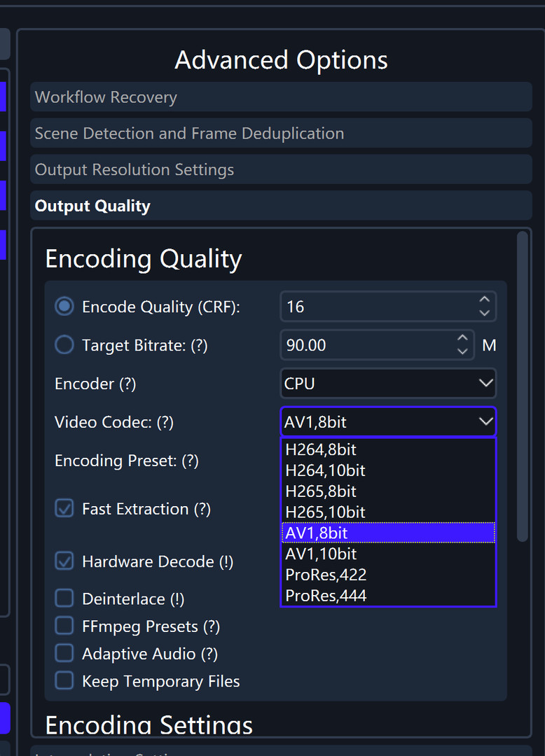The width and height of the screenshot is (545, 756).
Task: Disable Hardware Decode
Action: 64,561
